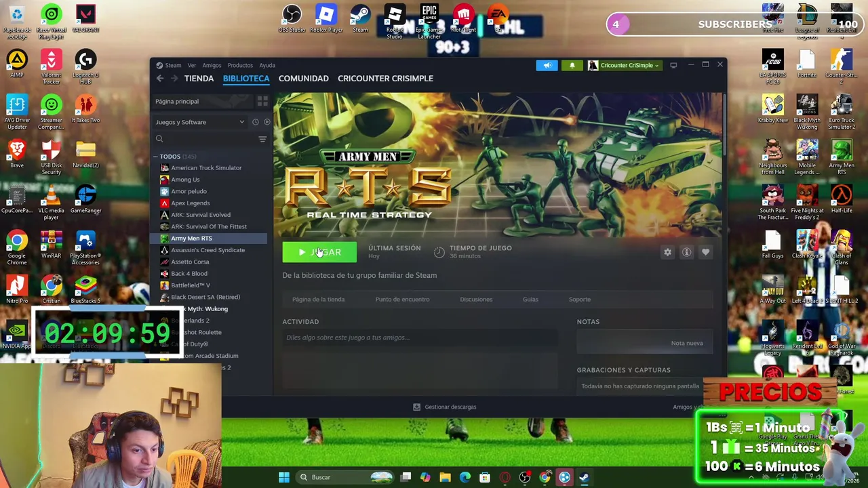Screen dimensions: 868x488
Task: Open Army Men RTS manage gear icon
Action: [x=667, y=252]
